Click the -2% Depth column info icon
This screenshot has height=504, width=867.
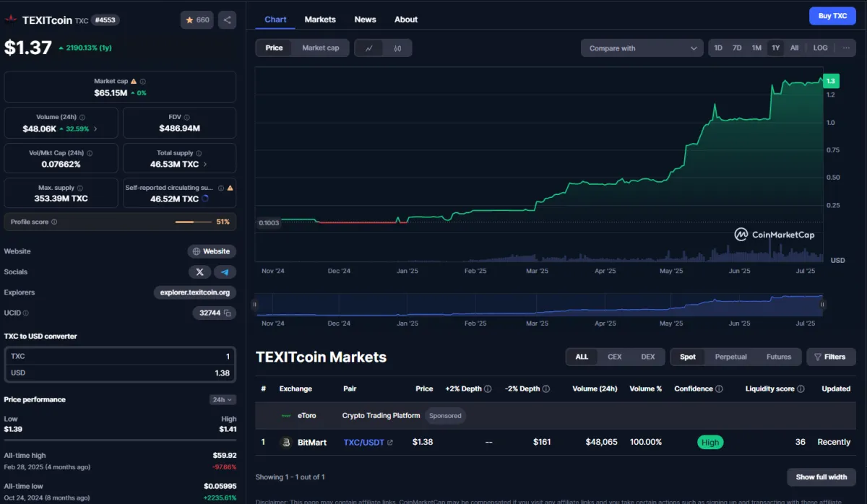click(x=545, y=388)
